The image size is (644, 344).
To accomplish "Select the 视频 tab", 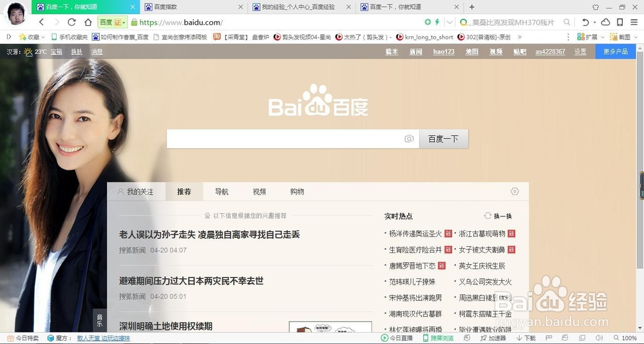I will (x=259, y=191).
